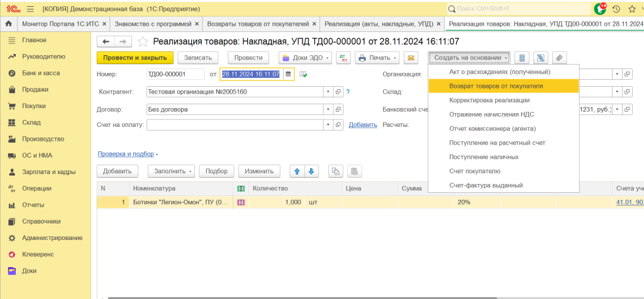The image size is (644, 299).
Task: Go back with the left arrow
Action: 106,41
